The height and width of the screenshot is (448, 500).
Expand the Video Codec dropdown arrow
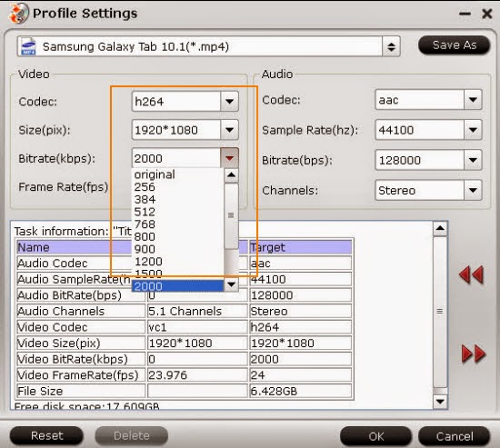click(229, 102)
